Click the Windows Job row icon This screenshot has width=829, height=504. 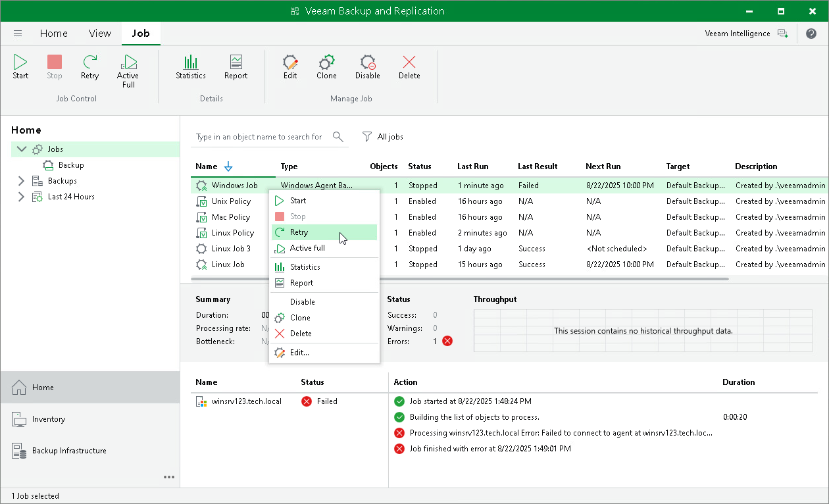click(201, 186)
